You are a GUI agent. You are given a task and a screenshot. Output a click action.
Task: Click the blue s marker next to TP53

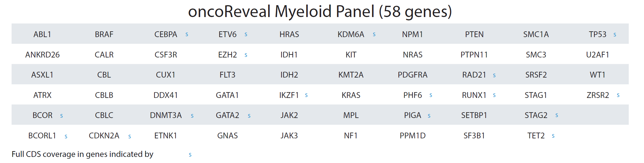pyautogui.click(x=615, y=35)
